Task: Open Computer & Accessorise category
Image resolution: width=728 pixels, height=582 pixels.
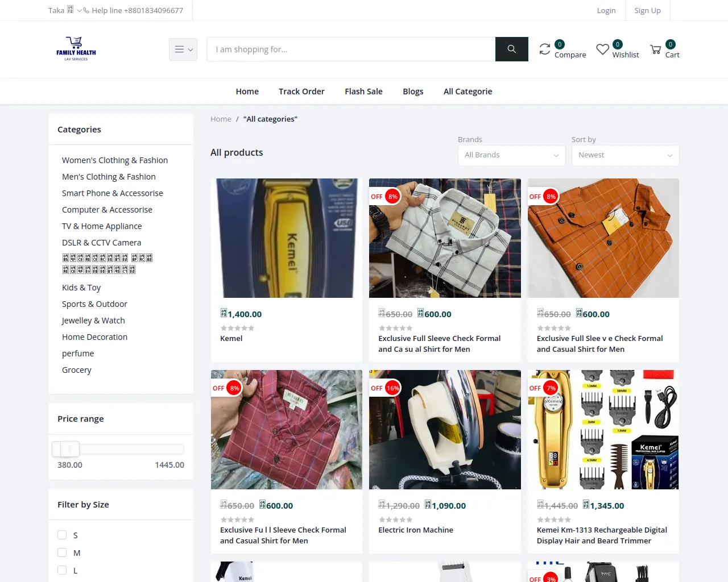Action: point(107,210)
